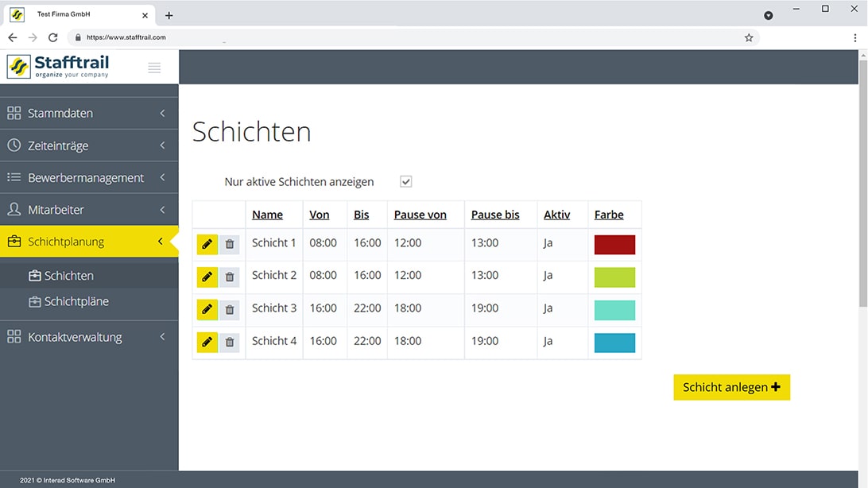Open the browser three-dot menu
This screenshot has height=488, width=868.
tap(855, 37)
